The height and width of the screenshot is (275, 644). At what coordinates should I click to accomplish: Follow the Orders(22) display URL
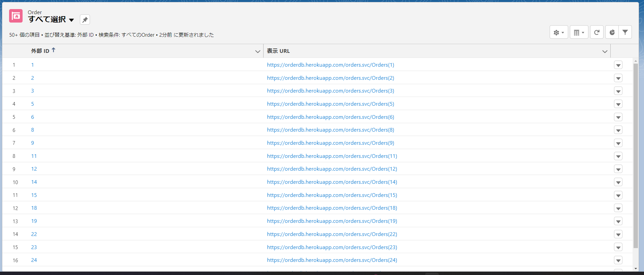pos(332,234)
